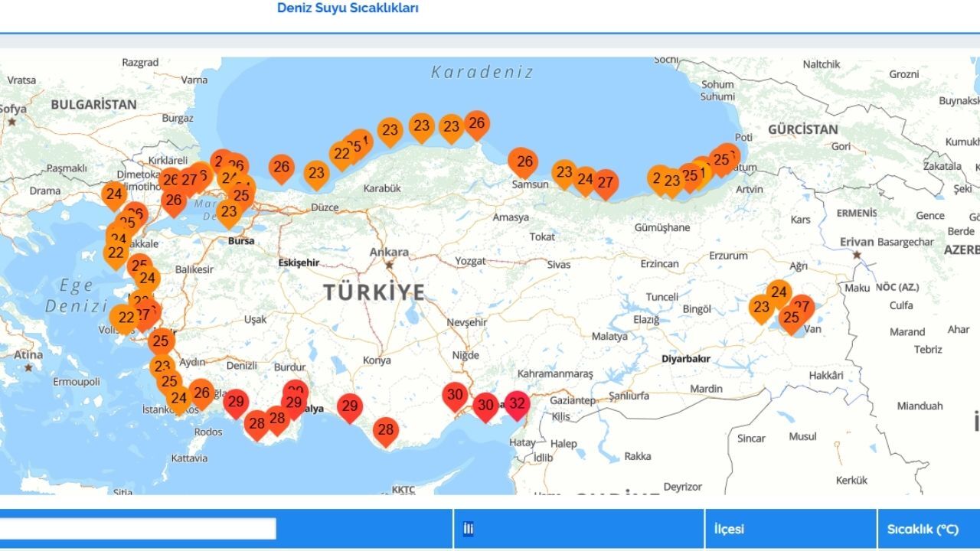The width and height of the screenshot is (980, 551).
Task: Open the 26 marker near Muğla
Action: tap(201, 394)
